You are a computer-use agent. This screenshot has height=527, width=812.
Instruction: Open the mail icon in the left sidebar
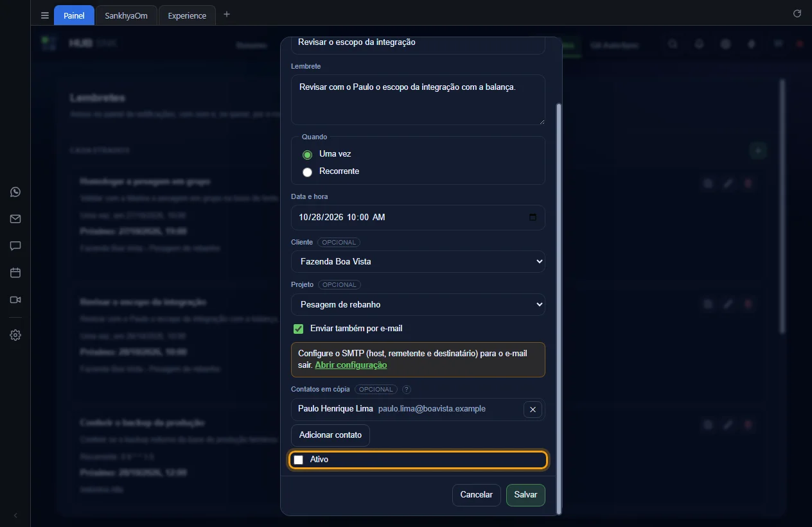pos(15,219)
